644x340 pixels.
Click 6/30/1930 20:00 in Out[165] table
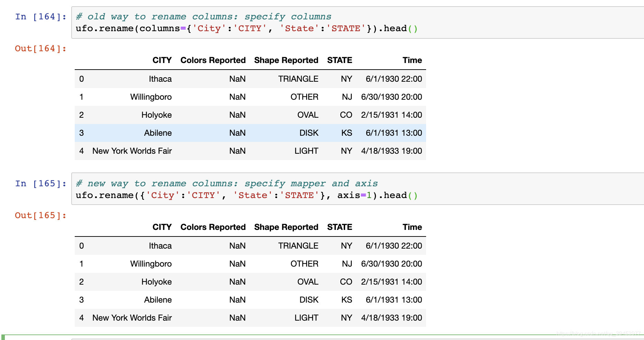click(x=392, y=264)
